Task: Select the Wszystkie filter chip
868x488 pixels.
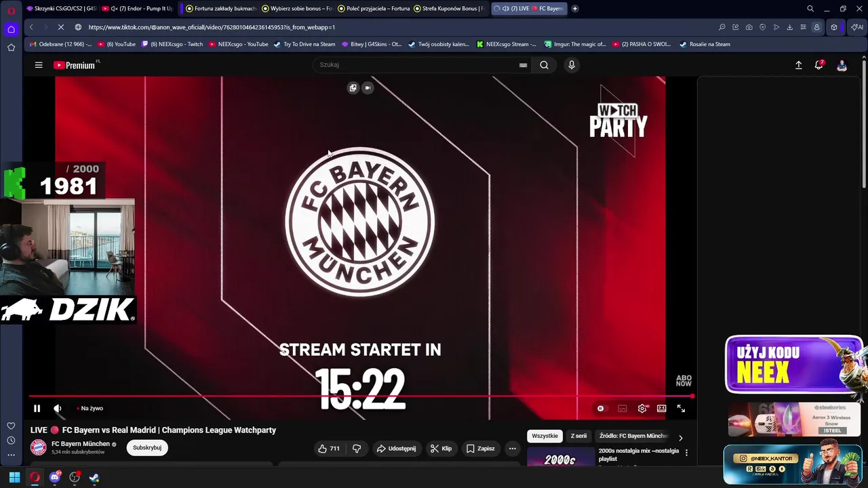Action: [x=545, y=436]
